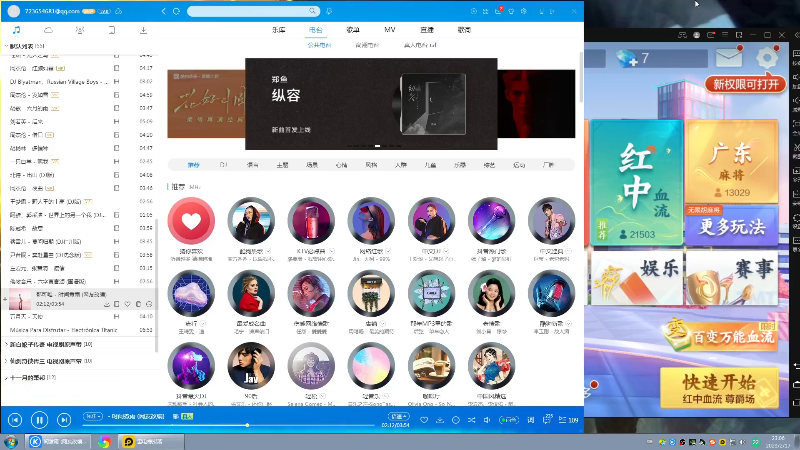Open Windows Start button
Viewport: 800px width, 450px height.
(x=11, y=441)
